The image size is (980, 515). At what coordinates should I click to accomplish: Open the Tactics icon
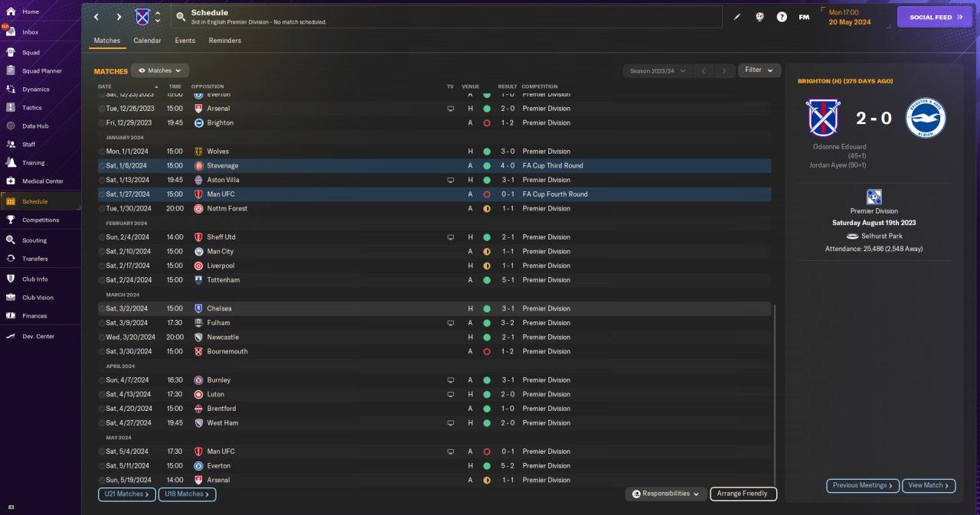(x=11, y=108)
